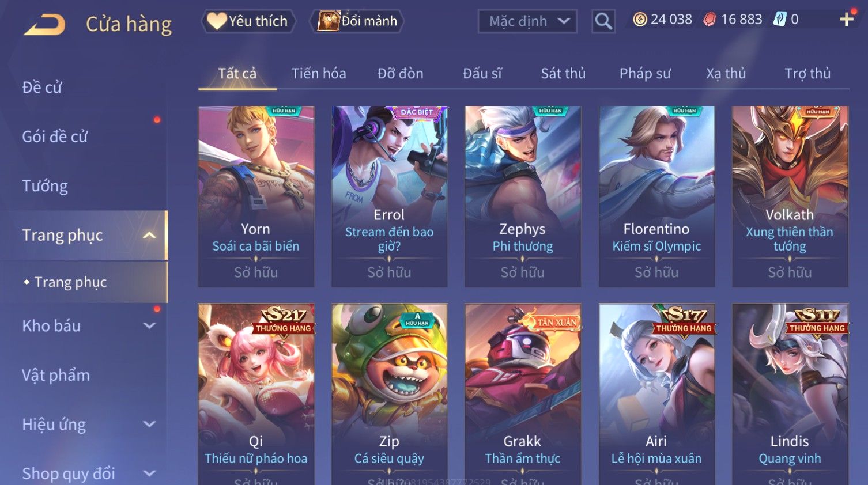The width and height of the screenshot is (868, 485).
Task: Tap the back arrow icon
Action: [44, 24]
